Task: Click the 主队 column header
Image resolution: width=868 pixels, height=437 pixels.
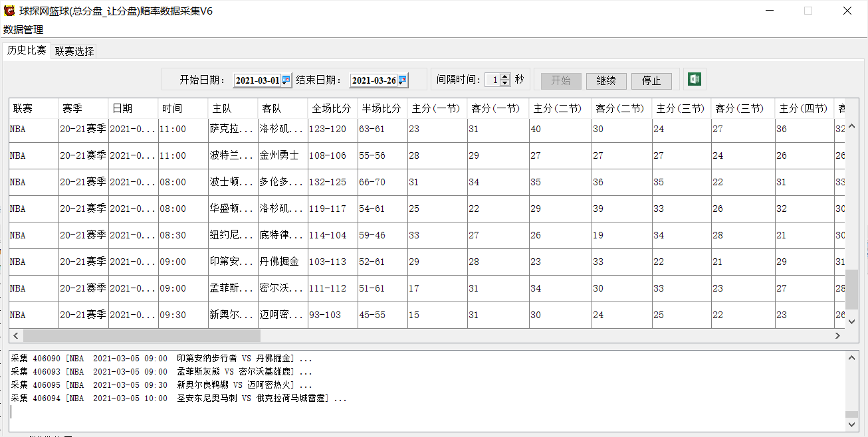Action: [222, 108]
